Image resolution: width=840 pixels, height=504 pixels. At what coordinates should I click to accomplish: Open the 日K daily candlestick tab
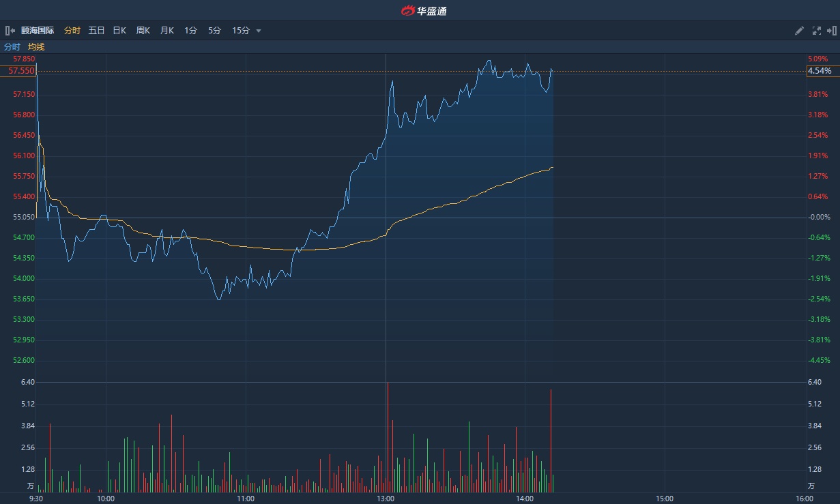(x=119, y=31)
